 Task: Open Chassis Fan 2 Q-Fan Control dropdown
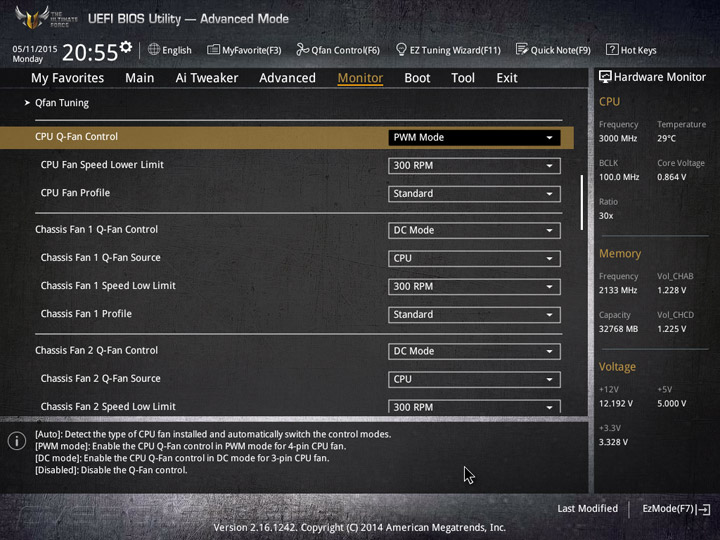click(x=474, y=351)
